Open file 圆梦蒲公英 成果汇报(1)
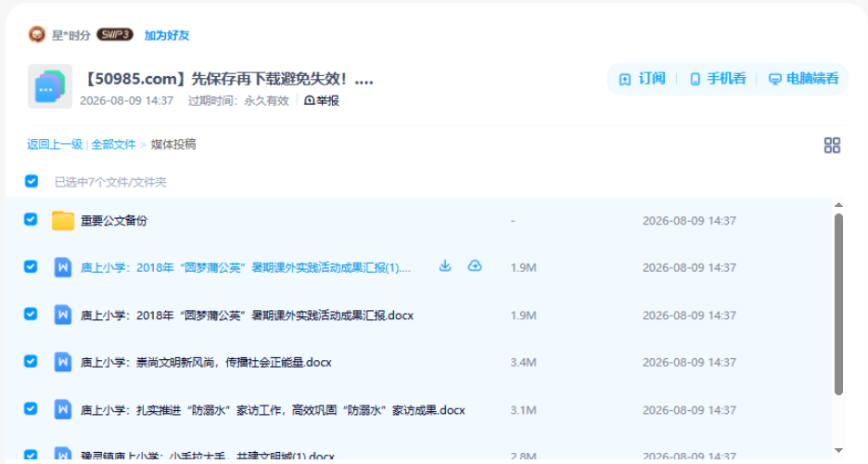The width and height of the screenshot is (868, 464). click(x=246, y=267)
